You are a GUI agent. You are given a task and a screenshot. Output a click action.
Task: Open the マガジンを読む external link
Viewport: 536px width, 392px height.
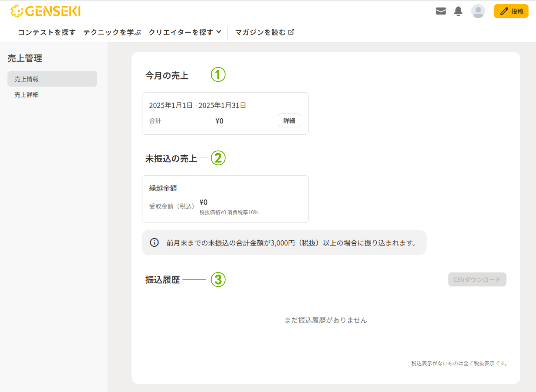265,32
